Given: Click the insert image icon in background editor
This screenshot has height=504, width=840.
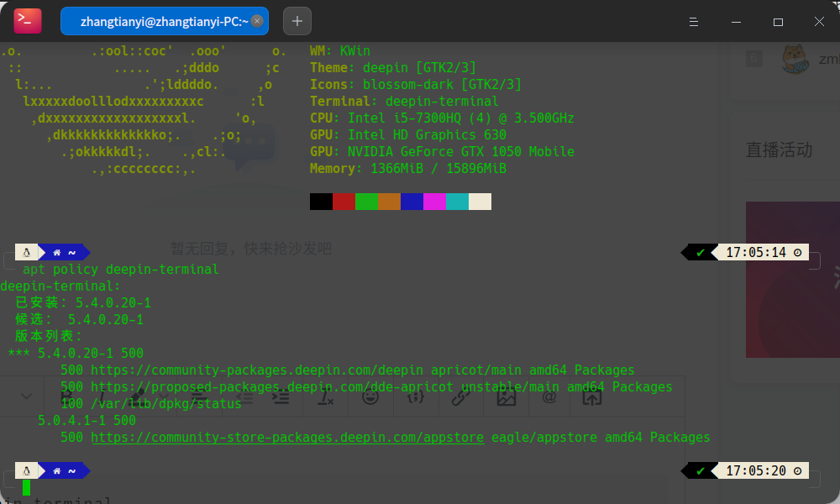Looking at the screenshot, I should tap(507, 396).
